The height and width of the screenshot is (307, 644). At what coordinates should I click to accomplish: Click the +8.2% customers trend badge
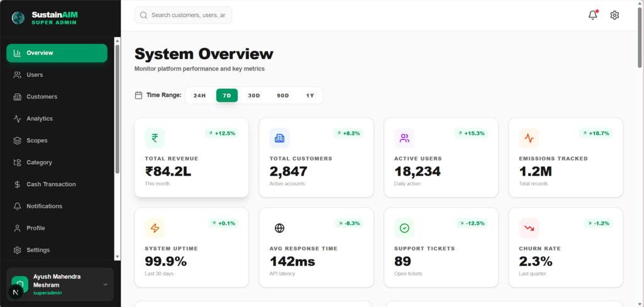(x=348, y=133)
